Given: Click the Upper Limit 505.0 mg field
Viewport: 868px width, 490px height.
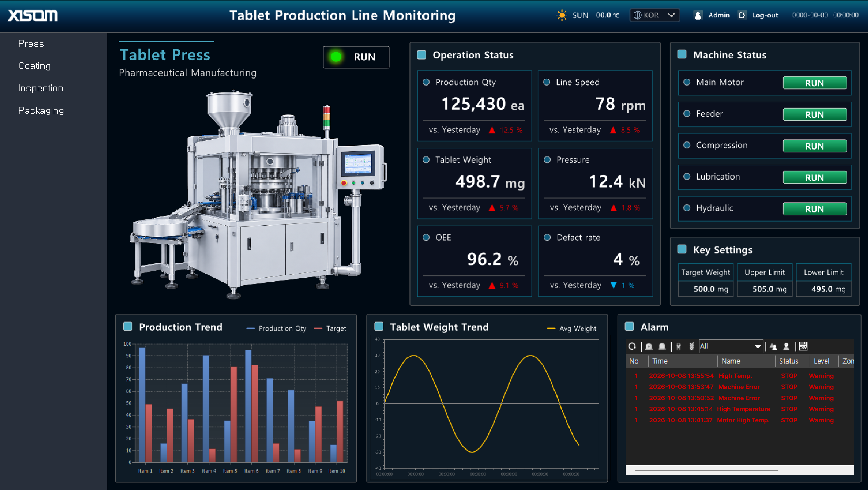Looking at the screenshot, I should 765,289.
